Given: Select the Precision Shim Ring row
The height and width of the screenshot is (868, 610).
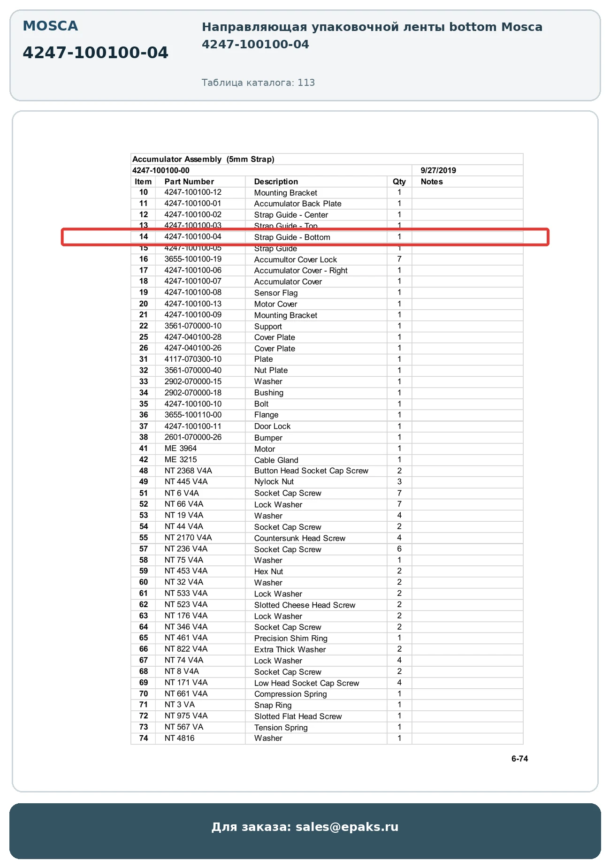Looking at the screenshot, I should pos(327,638).
